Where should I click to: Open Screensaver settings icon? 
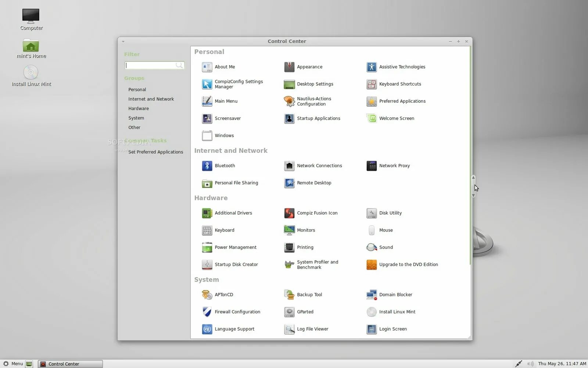click(207, 118)
